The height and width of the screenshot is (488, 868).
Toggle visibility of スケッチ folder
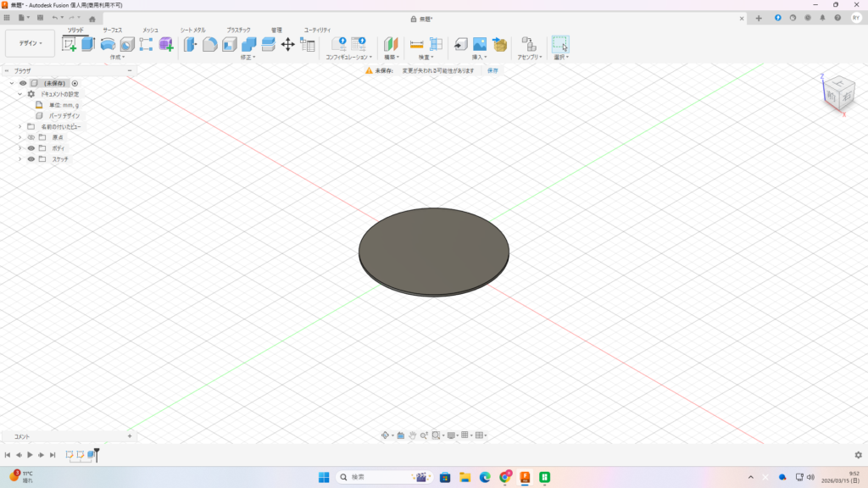[31, 159]
